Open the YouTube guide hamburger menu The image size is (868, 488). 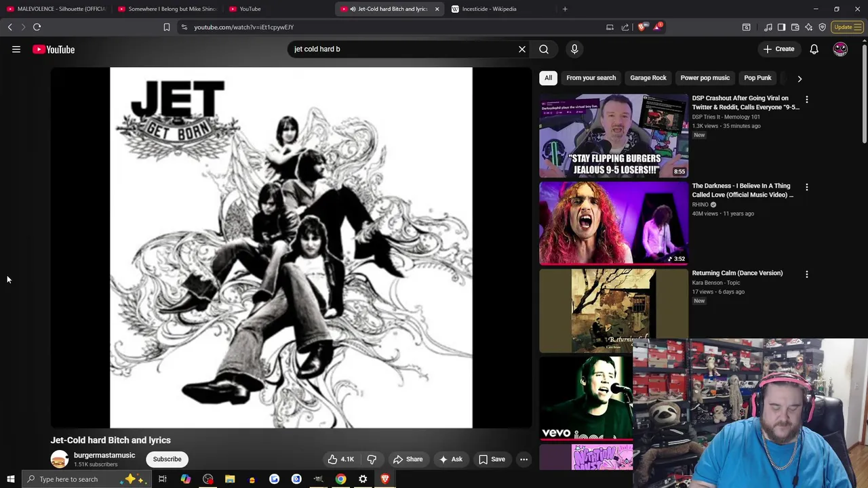(x=16, y=49)
